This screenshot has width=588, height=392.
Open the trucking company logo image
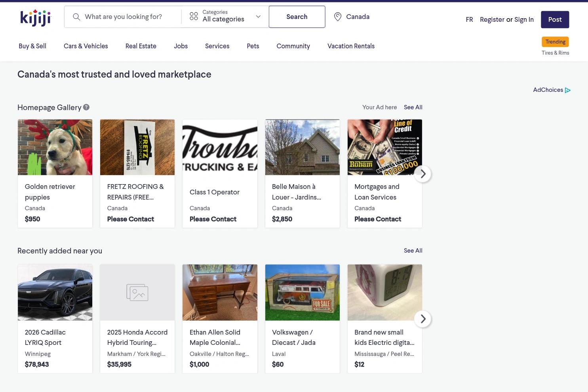point(220,147)
